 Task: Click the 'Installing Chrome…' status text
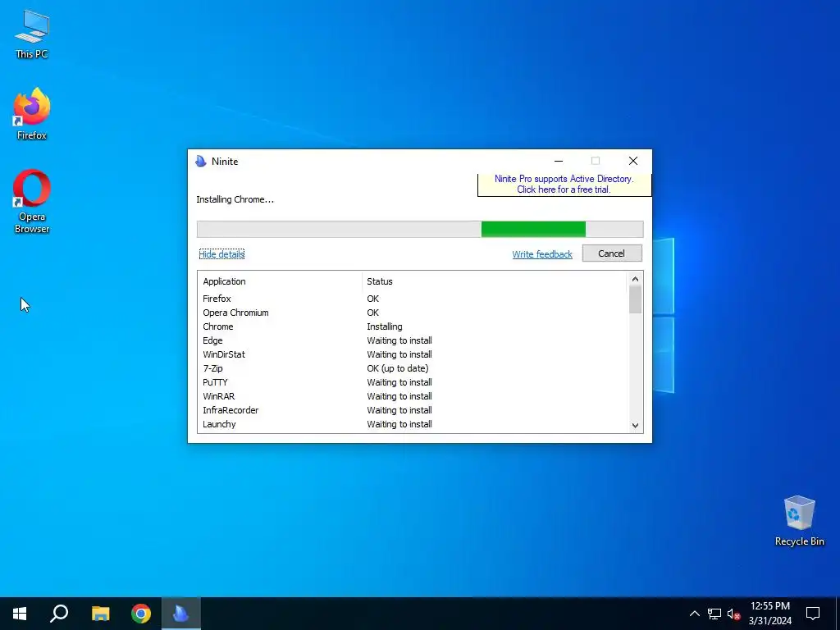point(235,199)
